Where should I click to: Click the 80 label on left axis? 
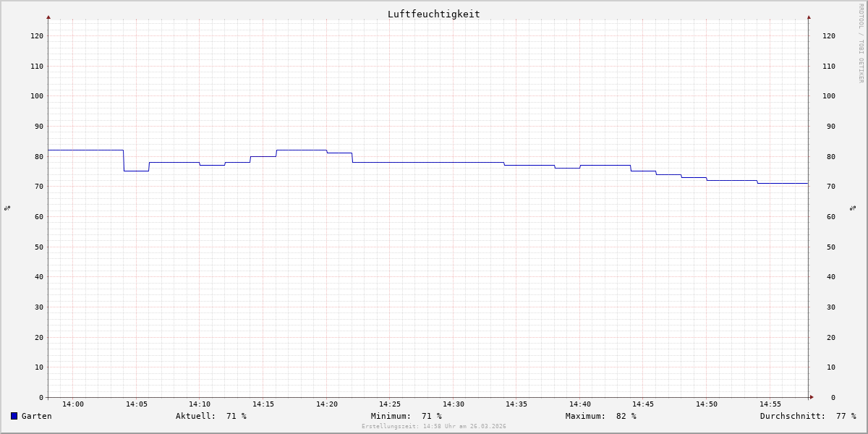click(39, 156)
